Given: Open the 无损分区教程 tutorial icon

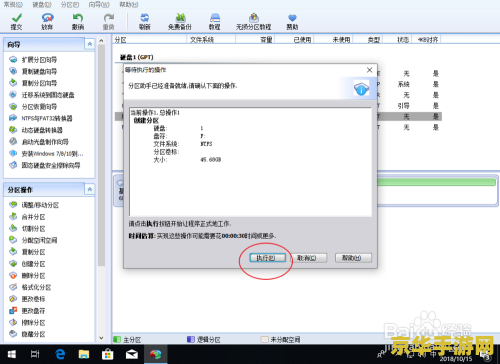Looking at the screenshot, I should click(253, 22).
